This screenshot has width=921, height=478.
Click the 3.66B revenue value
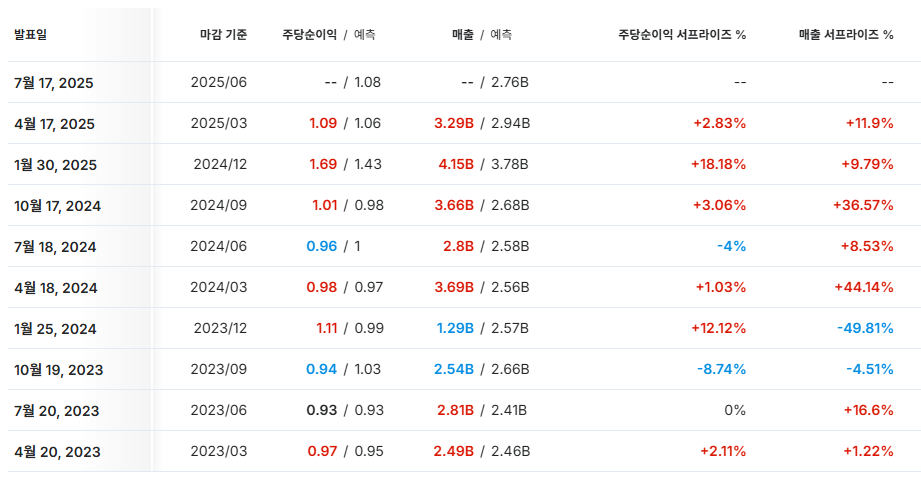pos(454,206)
